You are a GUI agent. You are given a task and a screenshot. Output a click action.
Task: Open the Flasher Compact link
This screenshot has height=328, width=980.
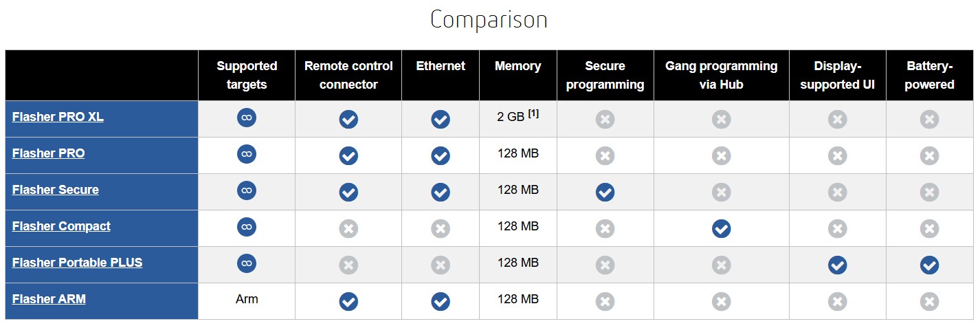pos(61,226)
